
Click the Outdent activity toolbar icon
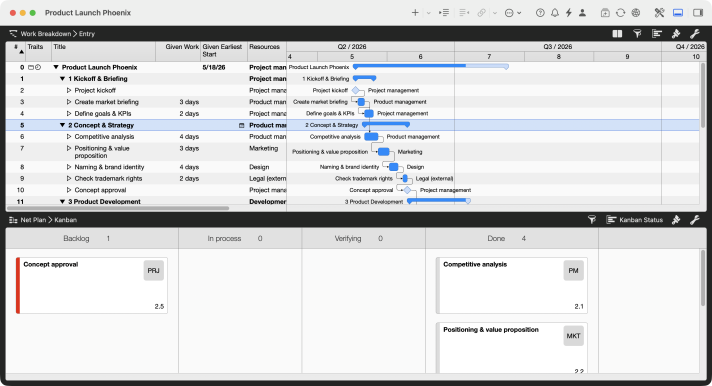point(464,13)
